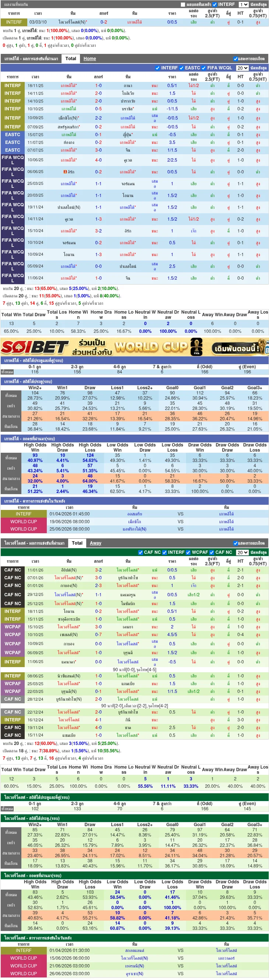This screenshot has height=980, width=269.
Task: Click เยอรมนี(N) in the 21/06/2026 fixture
Action: 134,966
